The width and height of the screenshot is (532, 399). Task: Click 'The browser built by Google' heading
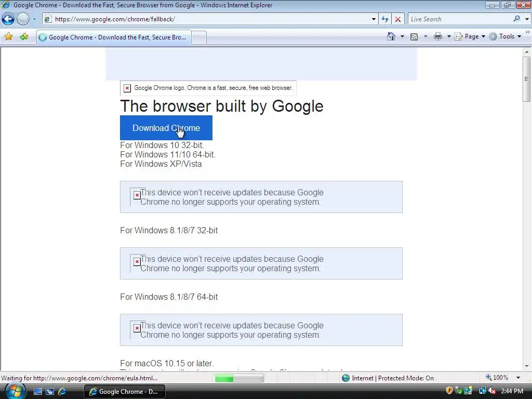pos(221,106)
